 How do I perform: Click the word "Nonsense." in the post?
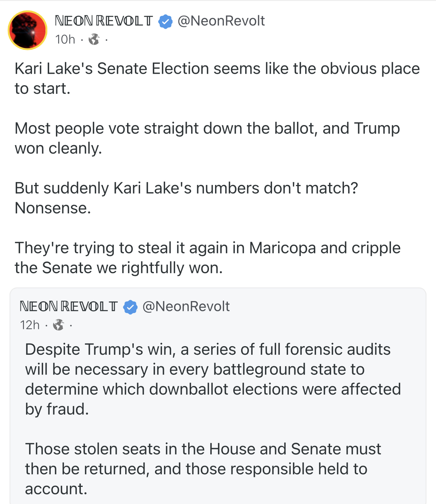pos(53,208)
